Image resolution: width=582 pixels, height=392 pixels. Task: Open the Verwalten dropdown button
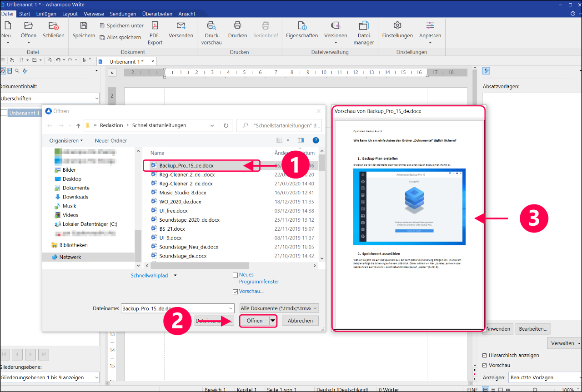[564, 343]
